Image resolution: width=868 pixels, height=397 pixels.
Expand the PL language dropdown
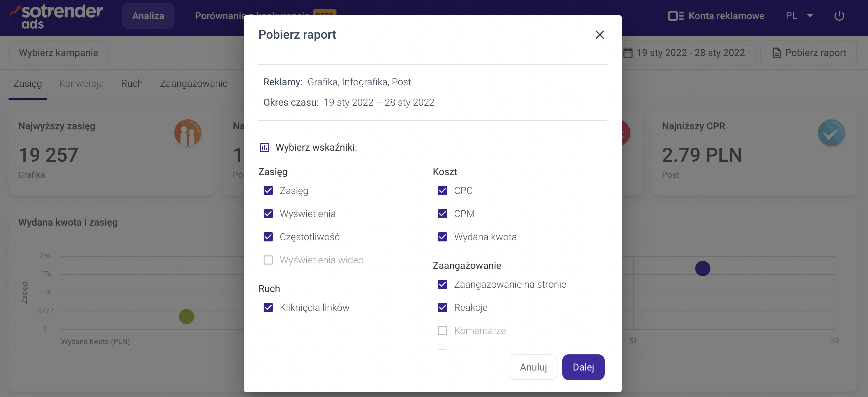(799, 16)
